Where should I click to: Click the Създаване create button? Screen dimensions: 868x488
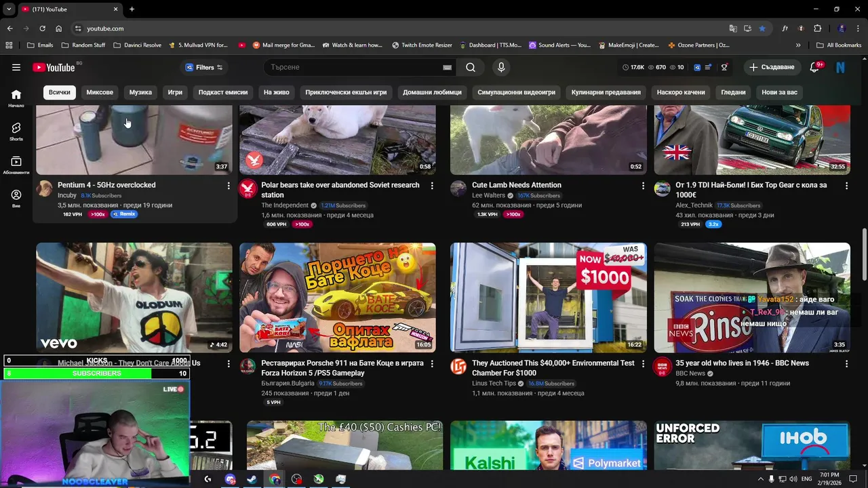click(772, 67)
